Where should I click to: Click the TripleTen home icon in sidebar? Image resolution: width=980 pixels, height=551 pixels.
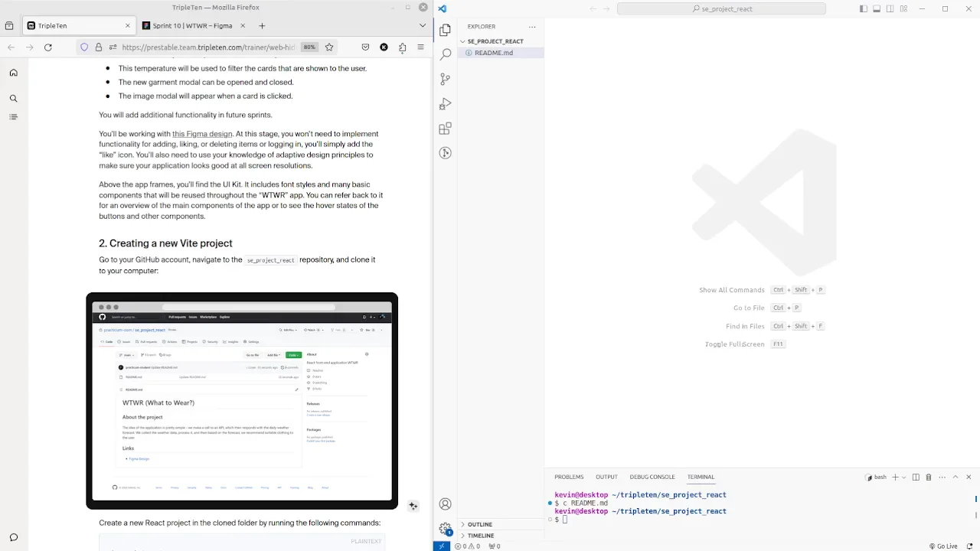[x=14, y=73]
